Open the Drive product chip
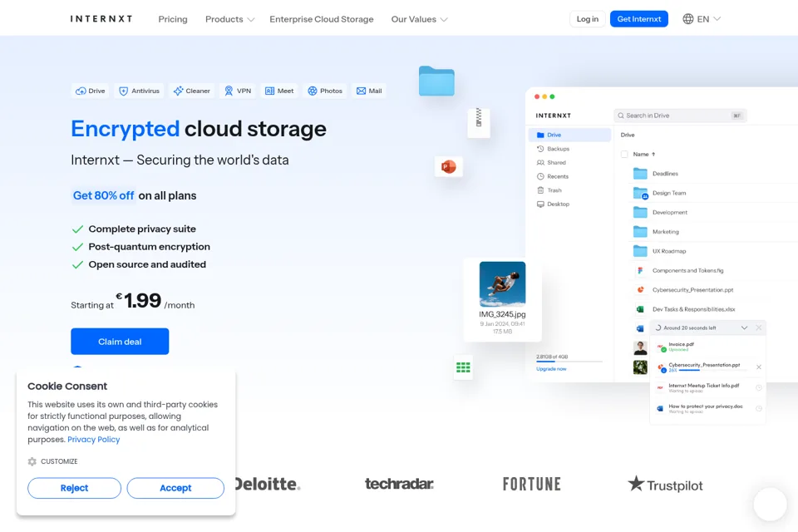Screen dimensions: 798x532 tap(90, 91)
